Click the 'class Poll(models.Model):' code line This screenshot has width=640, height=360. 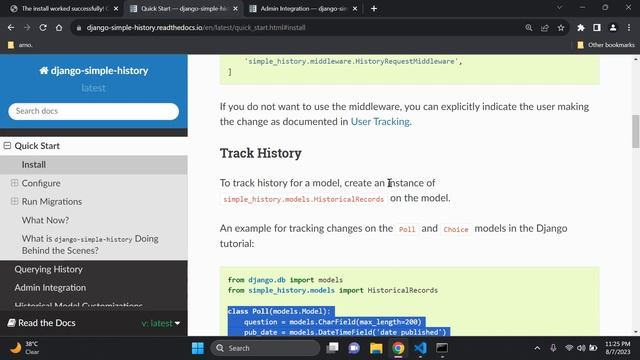(279, 311)
